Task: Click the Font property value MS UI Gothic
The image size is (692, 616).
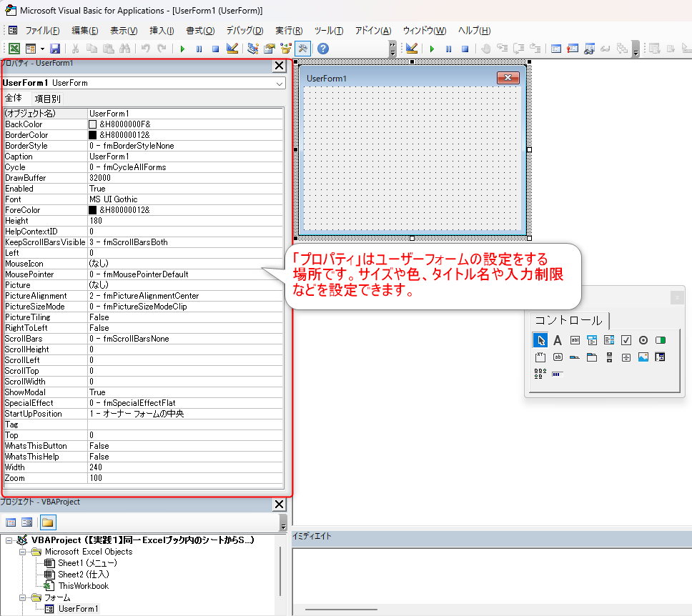Action: coord(185,199)
